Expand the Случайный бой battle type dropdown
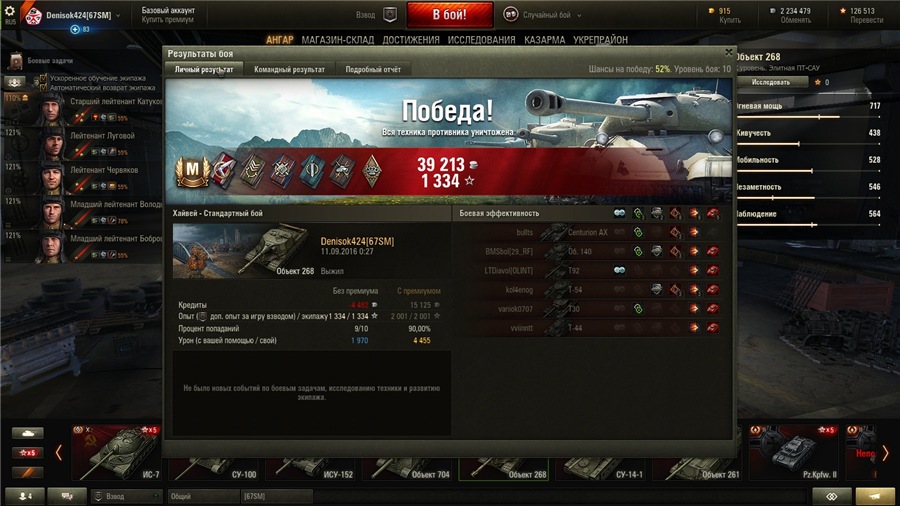The height and width of the screenshot is (506, 900). pos(579,15)
